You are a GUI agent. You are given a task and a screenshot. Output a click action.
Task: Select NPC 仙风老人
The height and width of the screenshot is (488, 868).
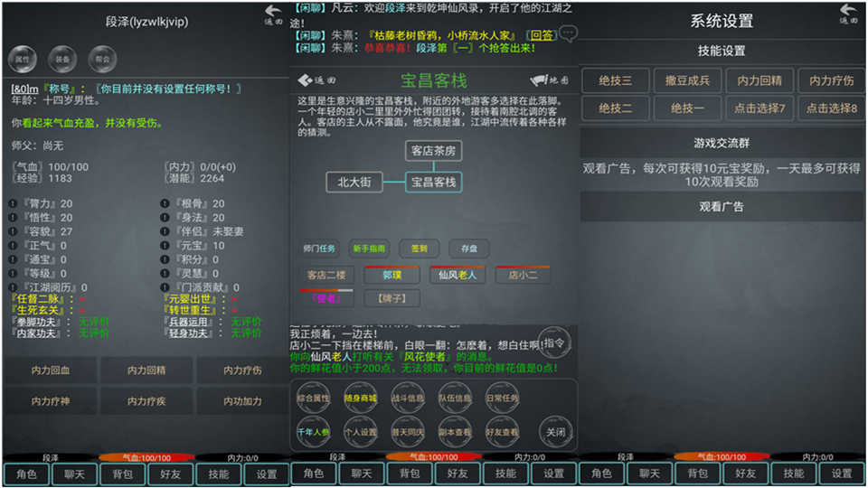458,275
